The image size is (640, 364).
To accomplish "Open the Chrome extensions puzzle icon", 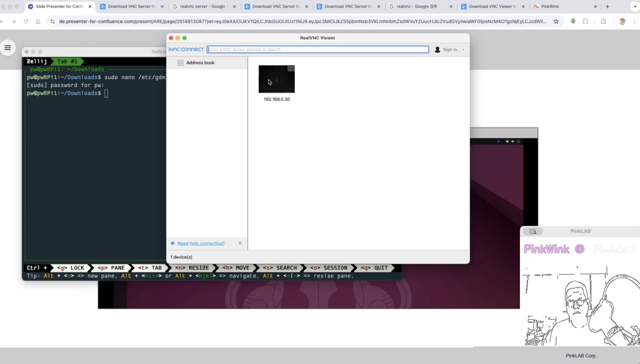I will coord(585,21).
